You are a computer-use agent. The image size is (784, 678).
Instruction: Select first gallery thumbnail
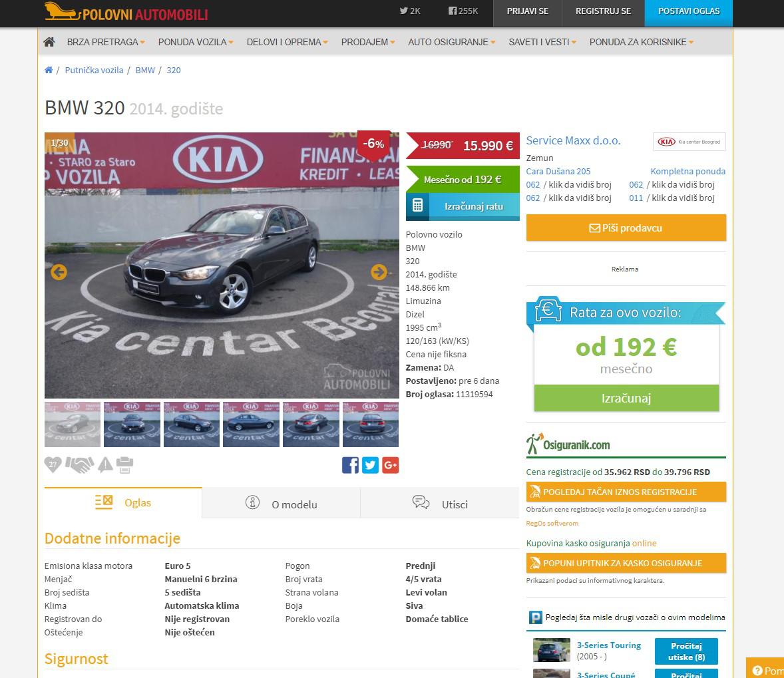[x=73, y=424]
